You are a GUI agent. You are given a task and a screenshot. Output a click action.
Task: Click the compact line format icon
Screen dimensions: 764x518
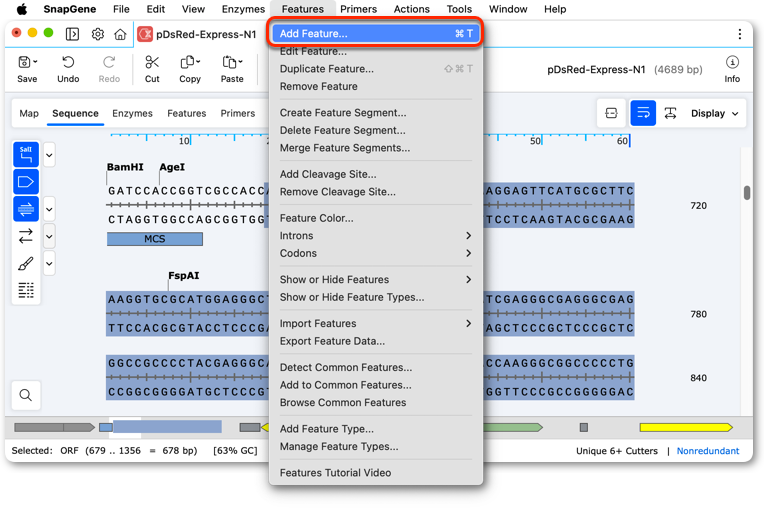(611, 114)
